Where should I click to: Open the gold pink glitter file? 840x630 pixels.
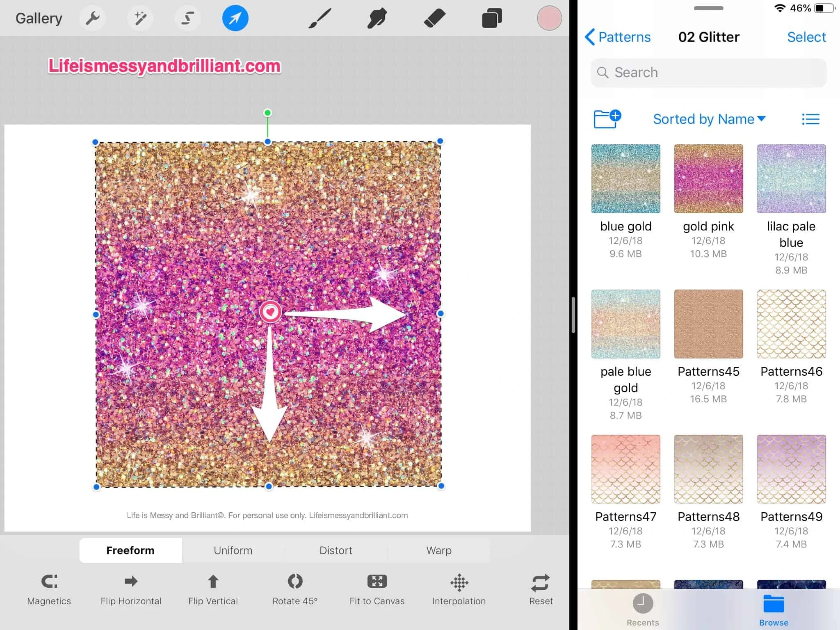pos(709,179)
